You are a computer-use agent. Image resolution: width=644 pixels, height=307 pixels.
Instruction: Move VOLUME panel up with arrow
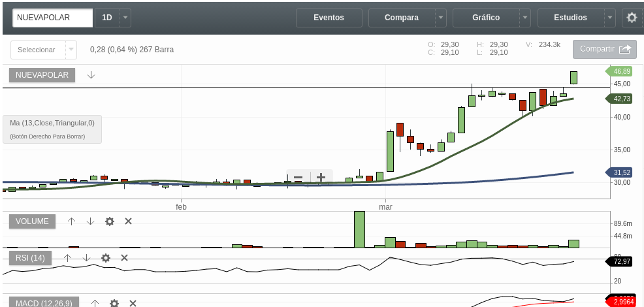(71, 221)
